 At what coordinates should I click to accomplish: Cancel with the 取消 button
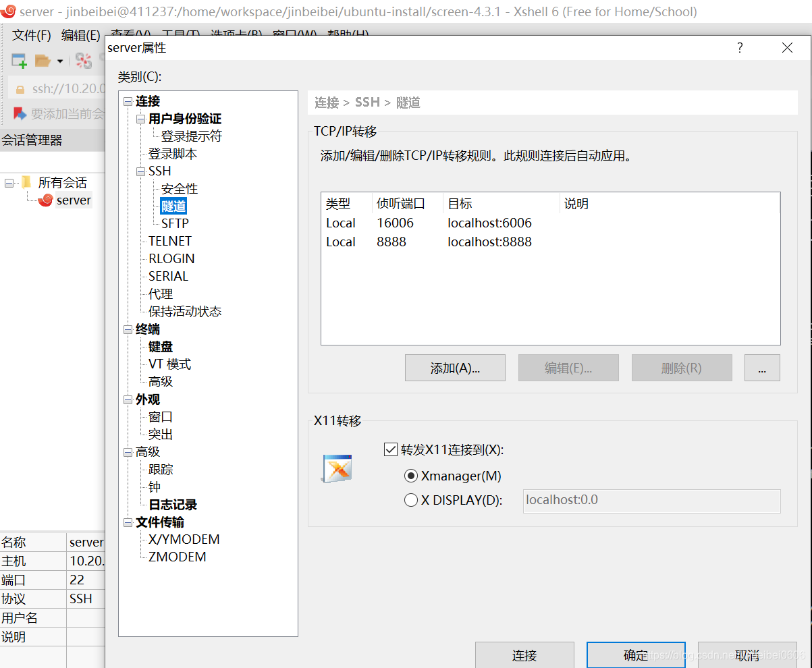(747, 655)
